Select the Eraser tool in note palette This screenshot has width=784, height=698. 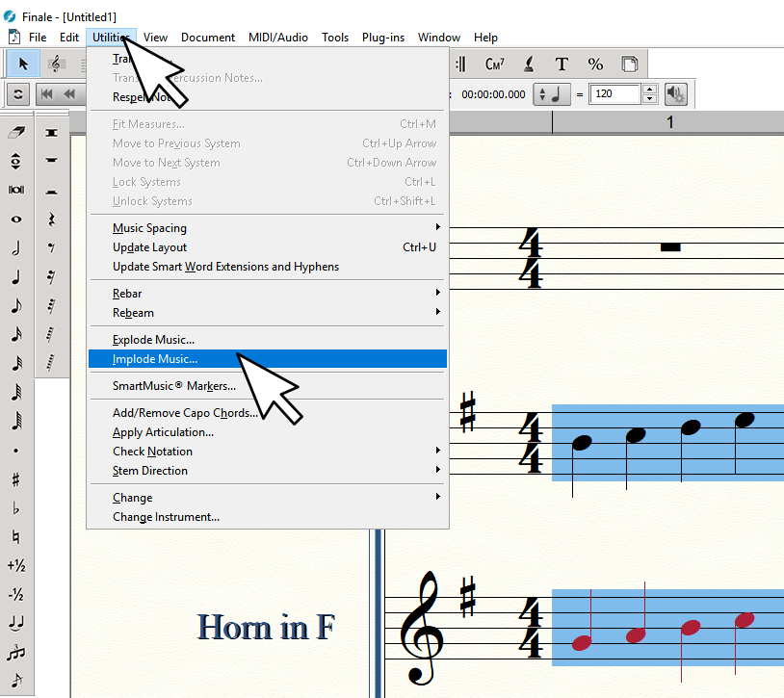[15, 133]
